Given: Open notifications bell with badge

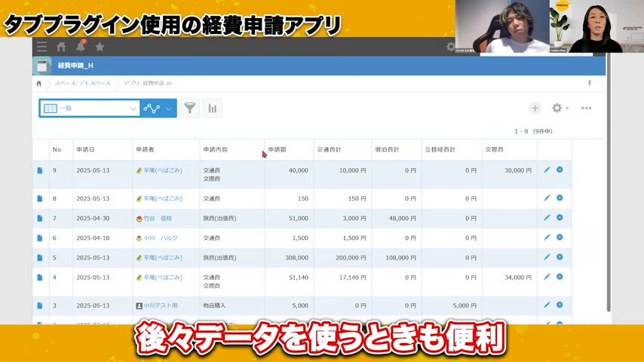Looking at the screenshot, I should [81, 46].
